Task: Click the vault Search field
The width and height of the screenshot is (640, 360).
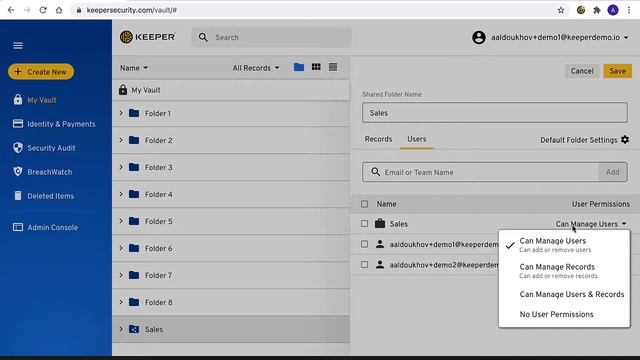Action: pos(271,37)
